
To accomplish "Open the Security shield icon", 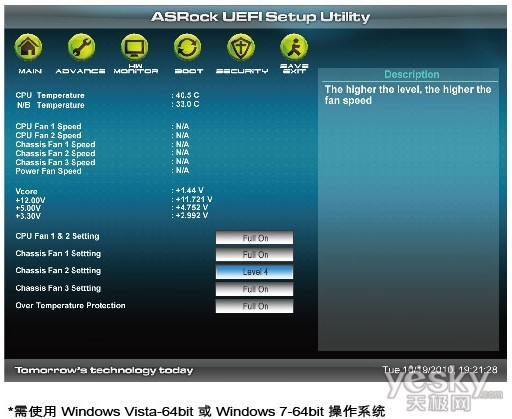I will pos(241,47).
